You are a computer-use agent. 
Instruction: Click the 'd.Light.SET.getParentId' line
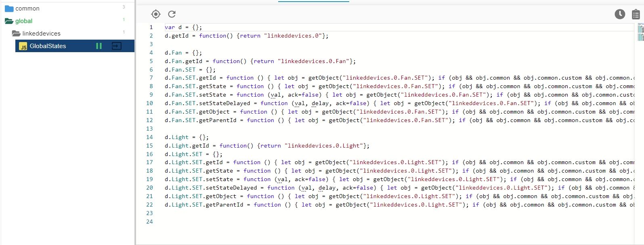399,205
